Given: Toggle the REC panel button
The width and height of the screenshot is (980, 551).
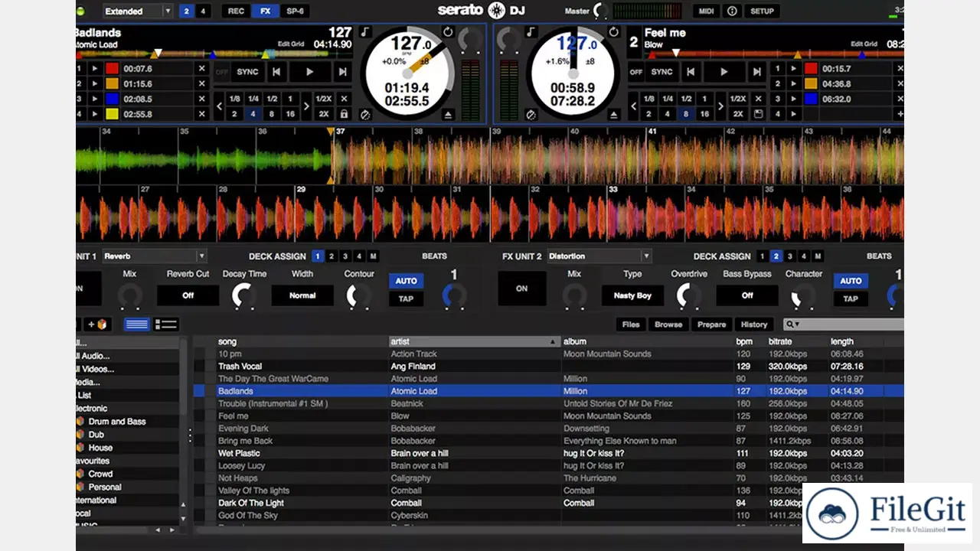Looking at the screenshot, I should [236, 11].
